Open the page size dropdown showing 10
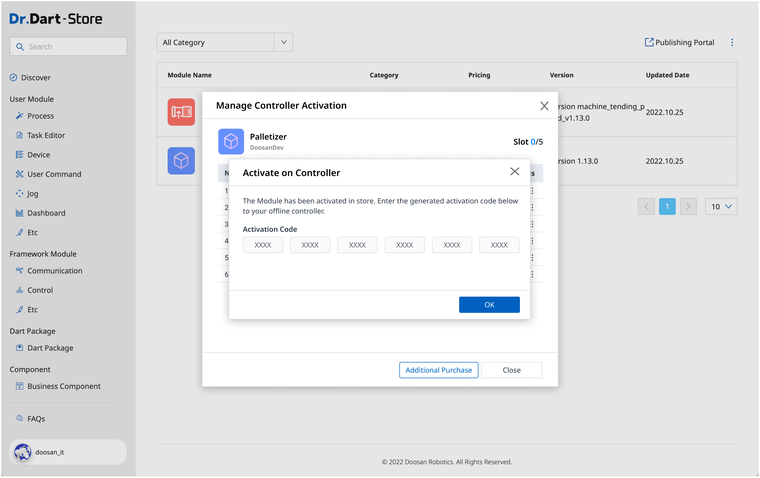 pyautogui.click(x=721, y=206)
